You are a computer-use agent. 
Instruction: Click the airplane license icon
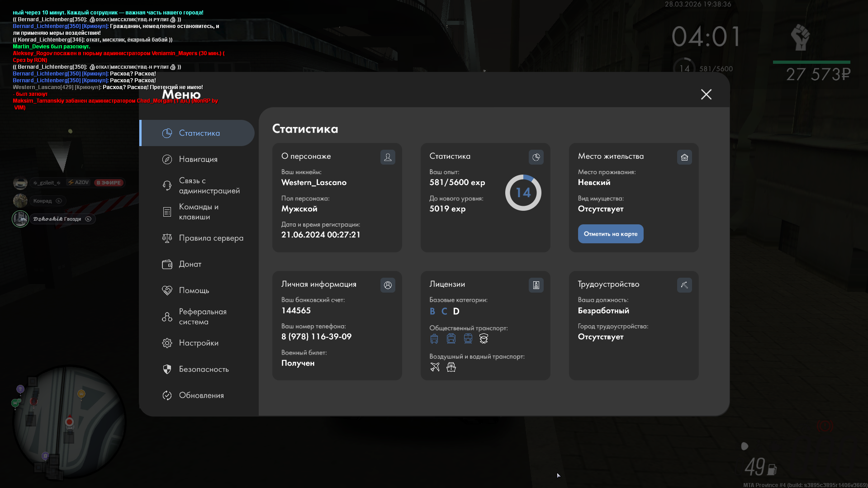pos(435,367)
